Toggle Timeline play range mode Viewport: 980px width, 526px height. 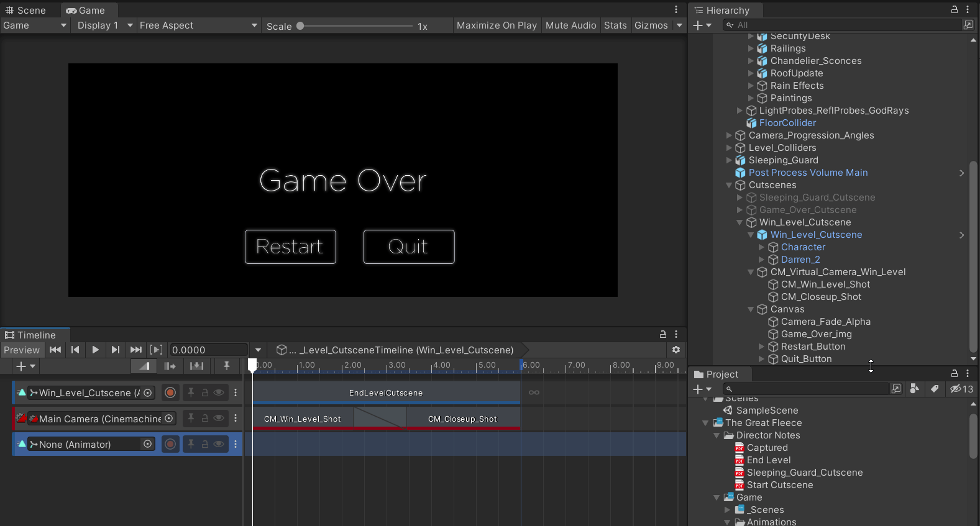157,350
